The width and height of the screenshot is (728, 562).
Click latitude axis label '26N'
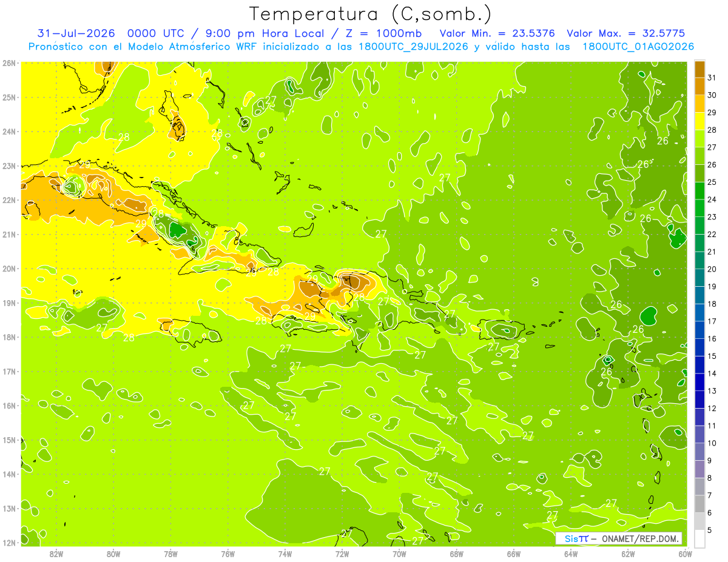click(x=9, y=63)
